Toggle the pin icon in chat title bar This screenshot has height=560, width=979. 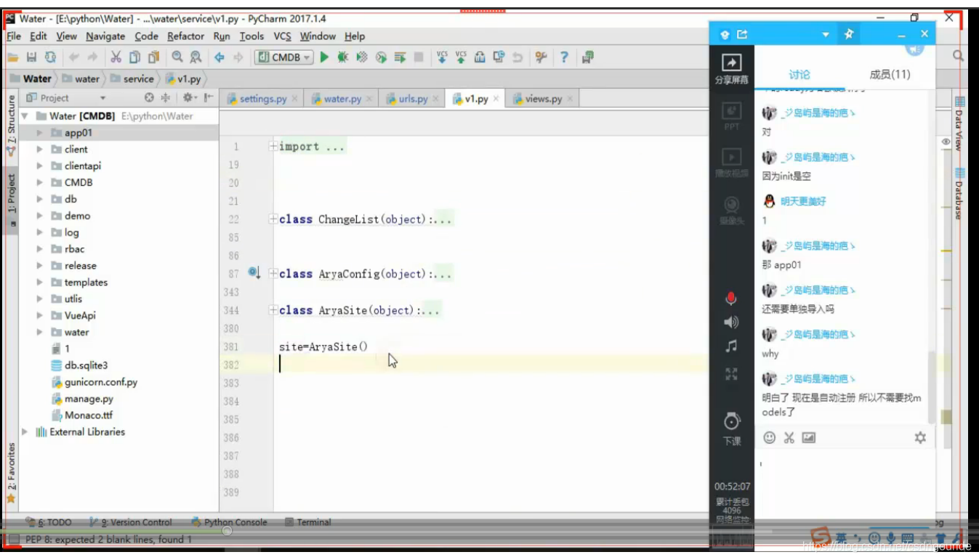pos(848,34)
